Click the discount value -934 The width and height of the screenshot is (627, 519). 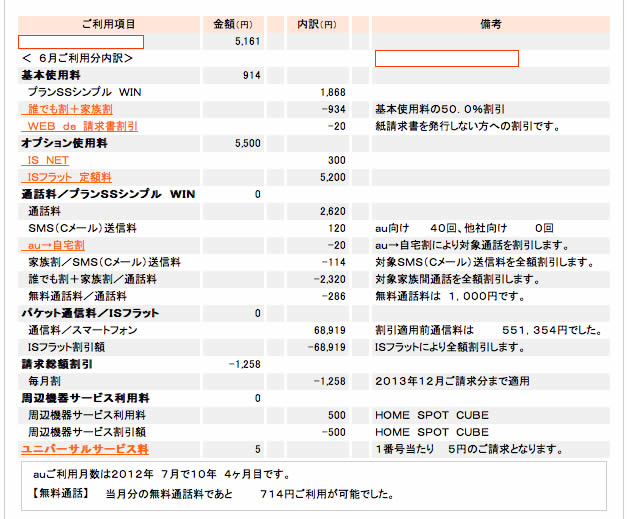pos(333,109)
